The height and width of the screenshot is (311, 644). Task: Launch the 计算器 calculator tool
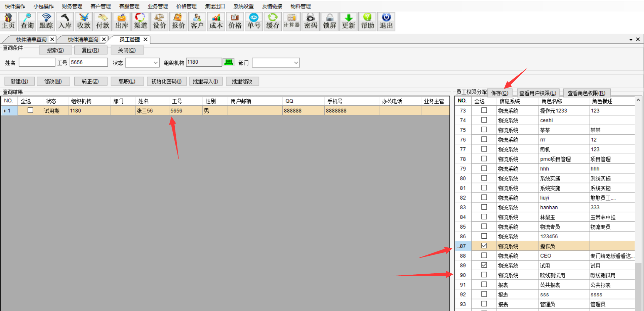[291, 21]
